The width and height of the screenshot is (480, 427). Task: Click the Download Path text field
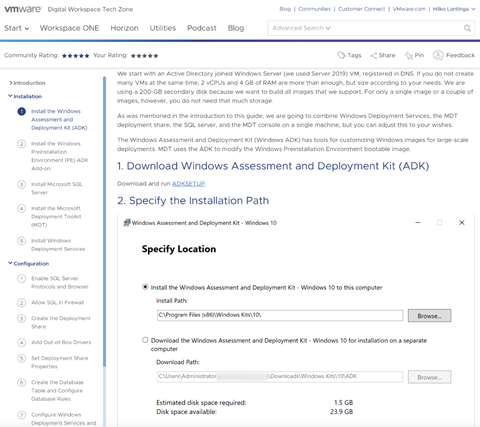point(280,376)
